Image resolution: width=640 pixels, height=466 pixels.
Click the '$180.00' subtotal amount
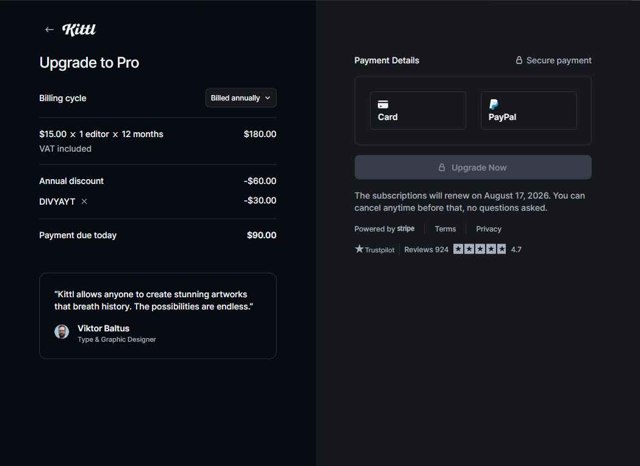coord(260,134)
